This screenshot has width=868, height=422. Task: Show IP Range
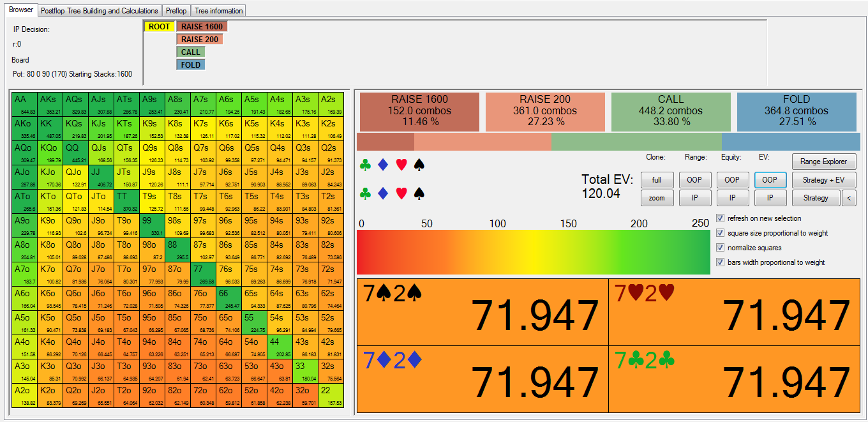click(694, 198)
